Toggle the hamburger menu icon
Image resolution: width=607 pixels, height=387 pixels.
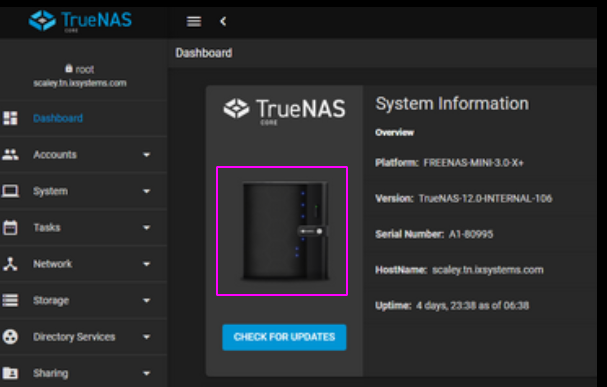pyautogui.click(x=194, y=21)
